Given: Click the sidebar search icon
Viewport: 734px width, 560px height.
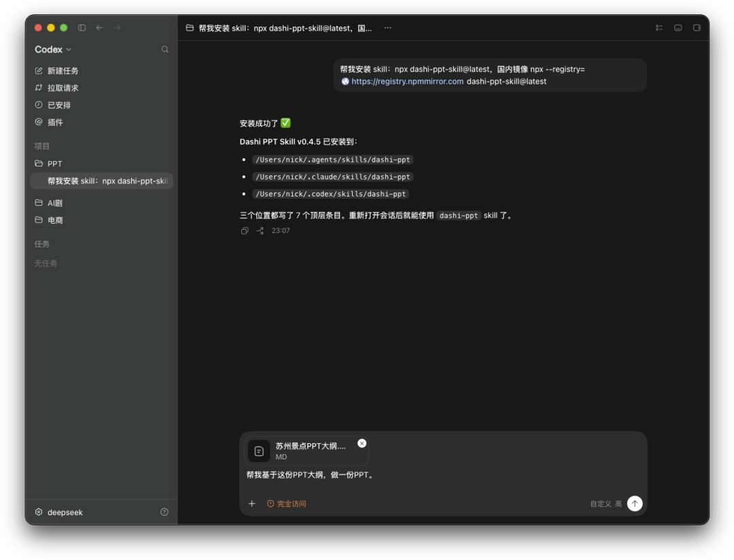Looking at the screenshot, I should (164, 49).
